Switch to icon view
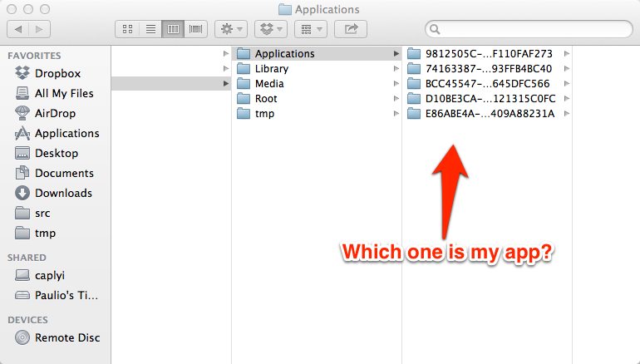Image resolution: width=640 pixels, height=364 pixels. pyautogui.click(x=127, y=29)
